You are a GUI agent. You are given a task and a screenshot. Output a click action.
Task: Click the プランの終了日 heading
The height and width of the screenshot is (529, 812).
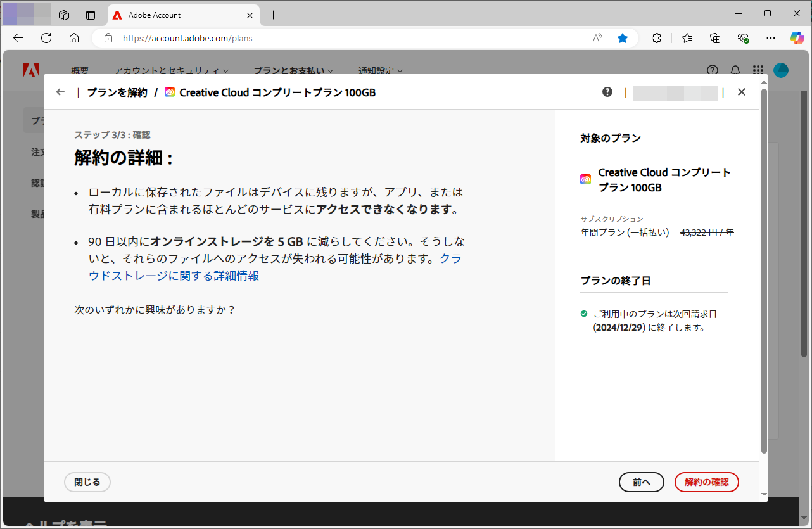pos(616,281)
